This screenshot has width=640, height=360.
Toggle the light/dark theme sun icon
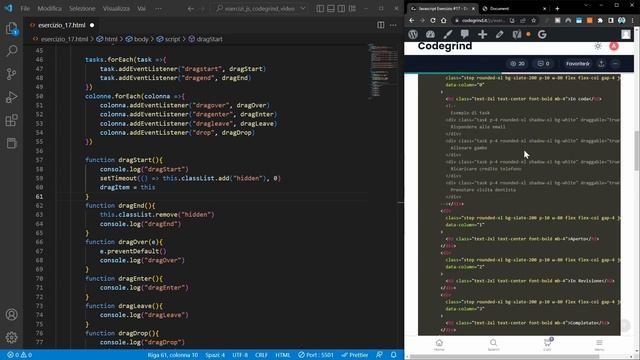[x=598, y=46]
